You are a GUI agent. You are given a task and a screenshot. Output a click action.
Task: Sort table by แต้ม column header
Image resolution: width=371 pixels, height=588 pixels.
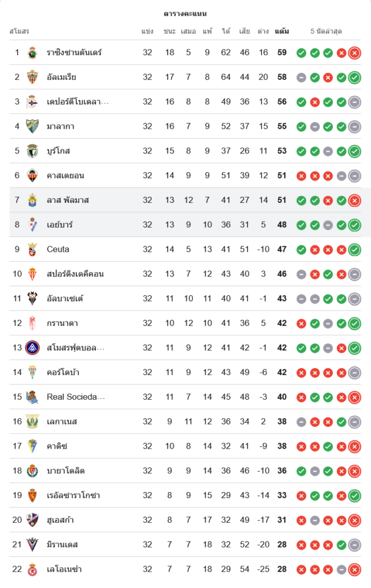(x=282, y=31)
